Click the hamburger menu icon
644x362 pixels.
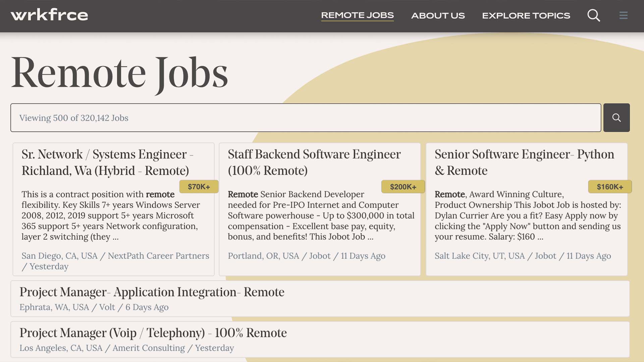[624, 15]
